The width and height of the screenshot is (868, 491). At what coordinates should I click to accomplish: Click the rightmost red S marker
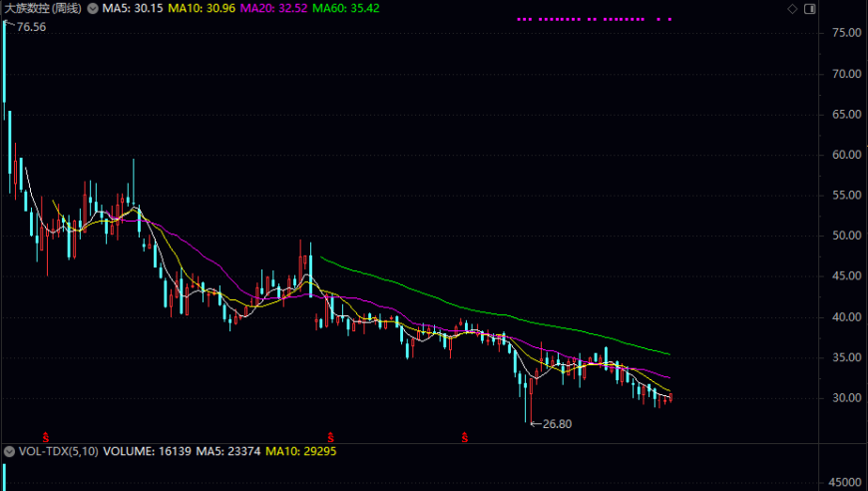[464, 437]
